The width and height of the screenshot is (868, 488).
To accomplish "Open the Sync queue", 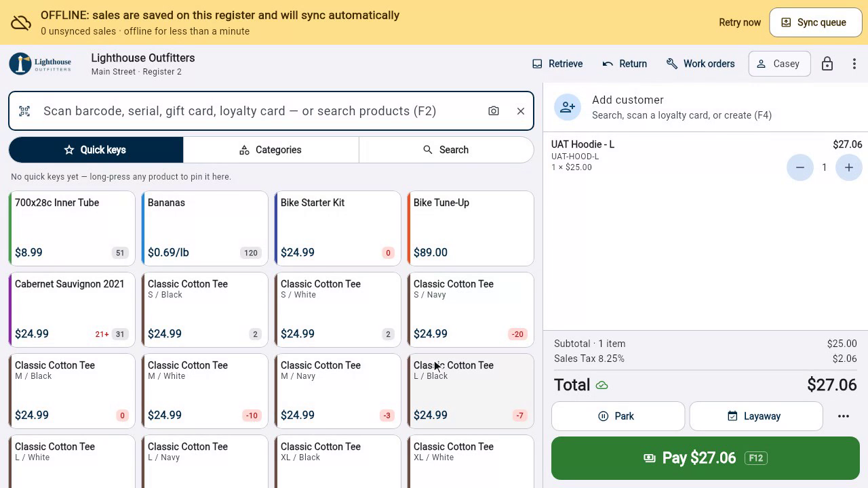I will (x=816, y=22).
